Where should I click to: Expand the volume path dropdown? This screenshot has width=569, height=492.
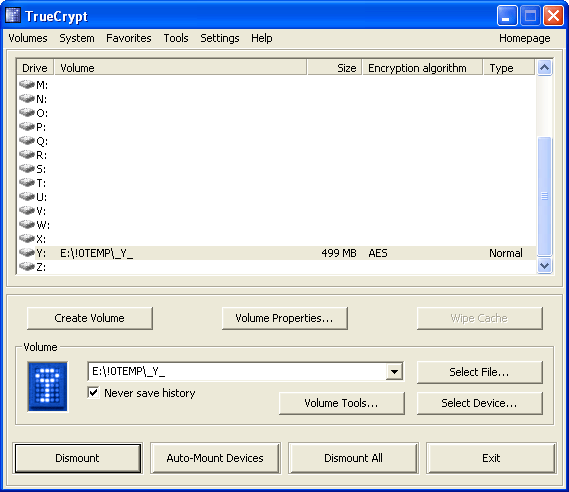[x=394, y=371]
